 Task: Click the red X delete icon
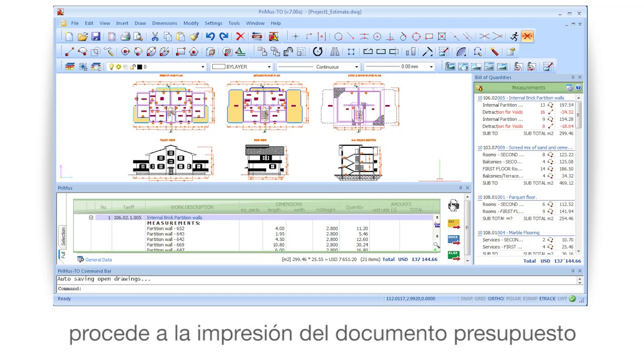click(240, 37)
